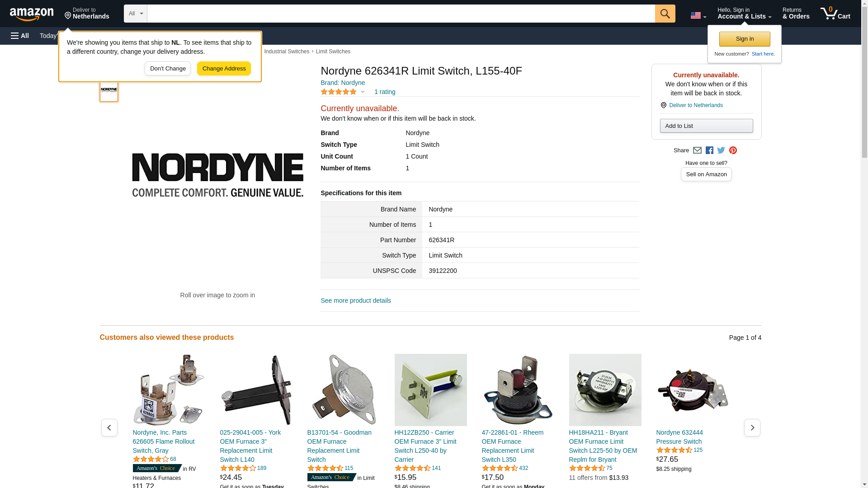The image size is (868, 488).
Task: Go to next carousel page arrow
Action: [752, 427]
